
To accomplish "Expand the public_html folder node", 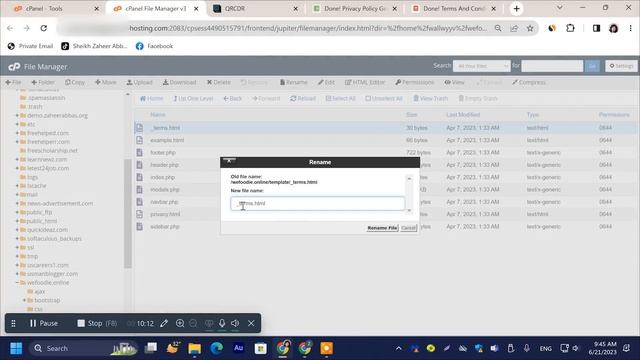I will (17, 221).
